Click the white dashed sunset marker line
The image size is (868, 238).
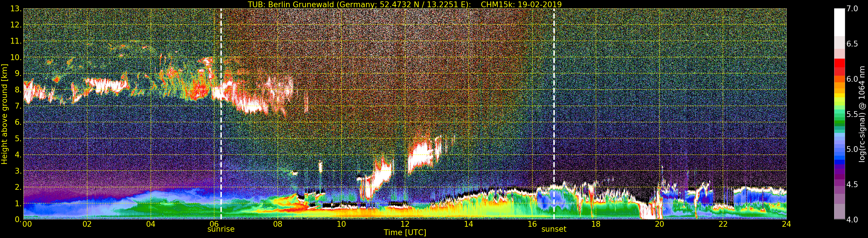(554, 114)
